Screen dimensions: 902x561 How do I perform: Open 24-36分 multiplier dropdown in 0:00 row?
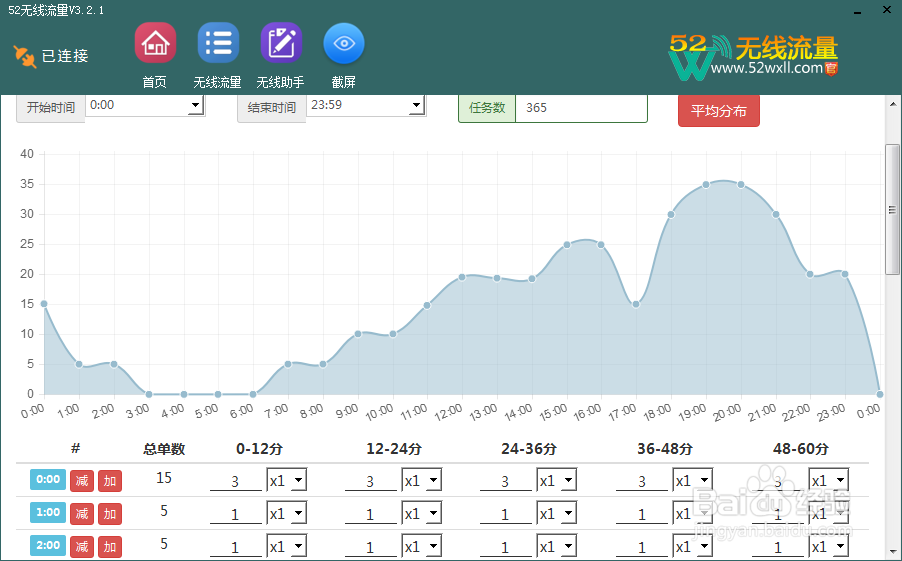(557, 480)
